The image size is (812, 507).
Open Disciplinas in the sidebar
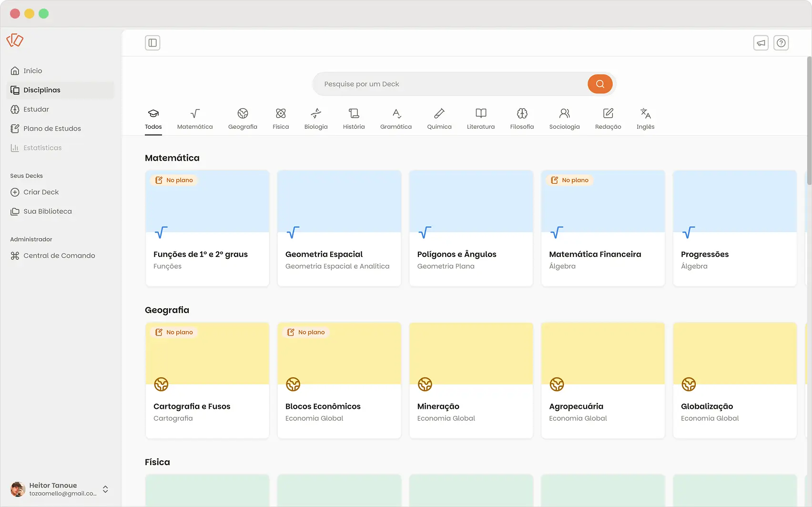(x=61, y=90)
